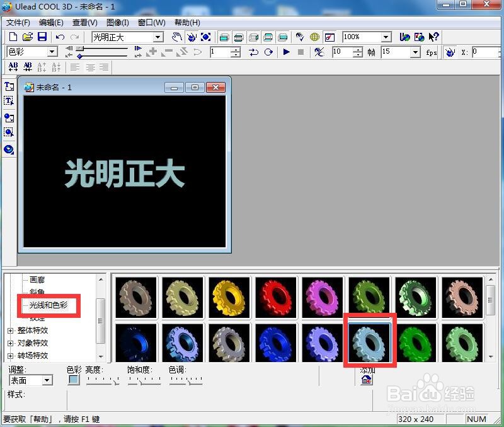
Task: Open the 图像(I) menu
Action: (x=118, y=23)
